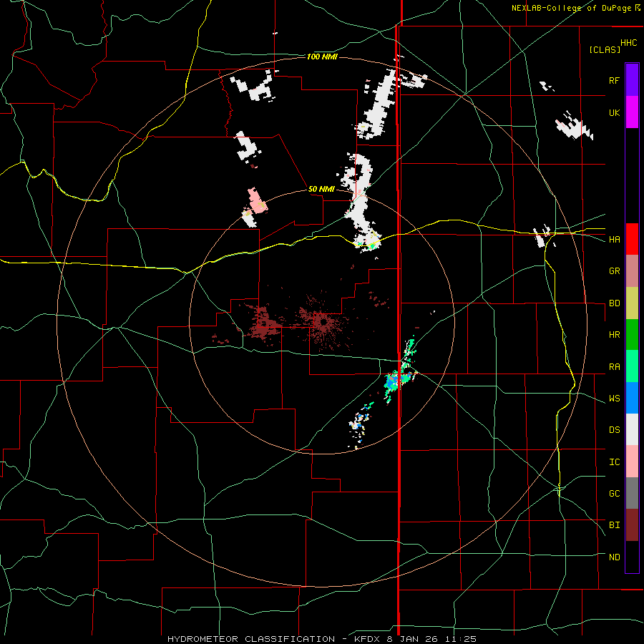The height and width of the screenshot is (644, 644).
Task: Click the "HA" legend label
Action: tap(614, 240)
